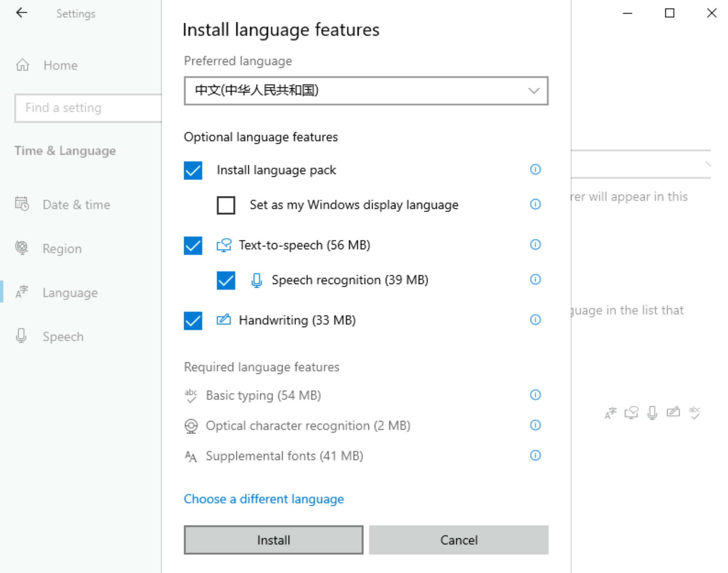This screenshot has width=728, height=573.
Task: Show info for Windows display language option
Action: pyautogui.click(x=535, y=204)
